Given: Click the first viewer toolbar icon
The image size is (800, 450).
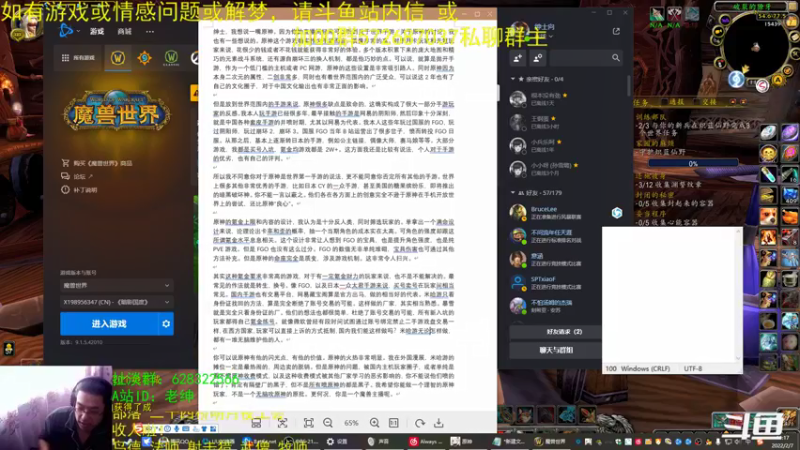Looking at the screenshot, I should 256,423.
